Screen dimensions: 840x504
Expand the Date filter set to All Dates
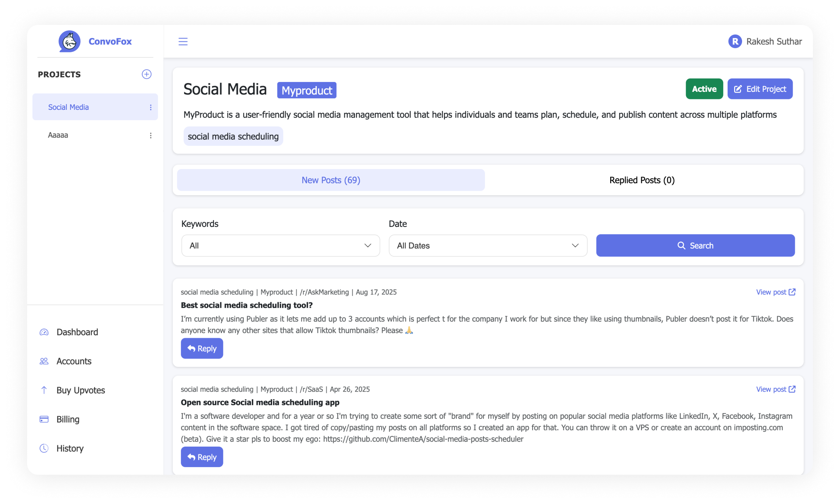(488, 245)
